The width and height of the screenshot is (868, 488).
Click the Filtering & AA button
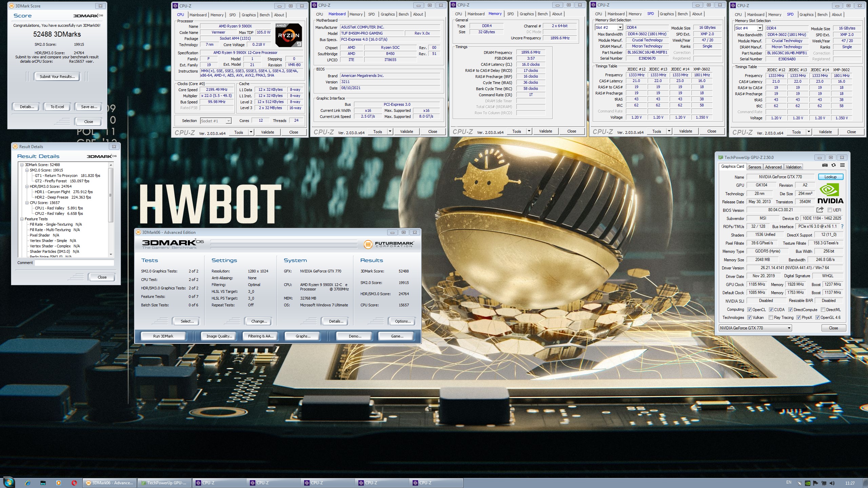tap(260, 336)
